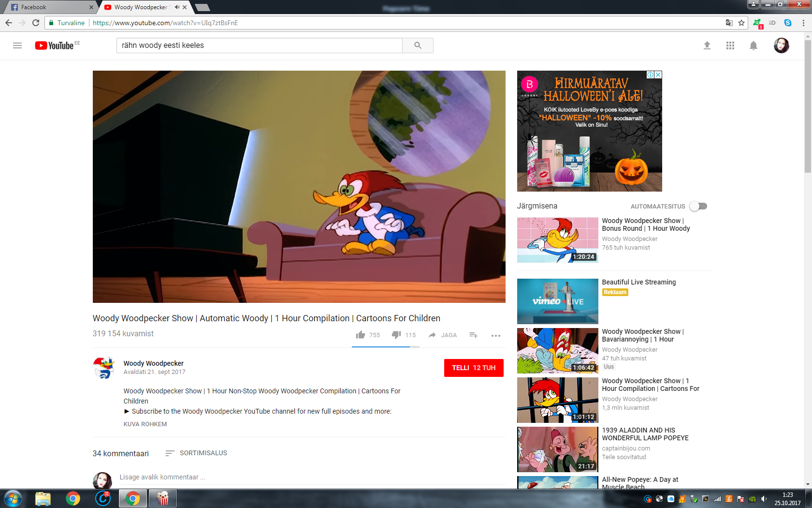Add video to a playlist
The height and width of the screenshot is (508, 812).
[474, 335]
